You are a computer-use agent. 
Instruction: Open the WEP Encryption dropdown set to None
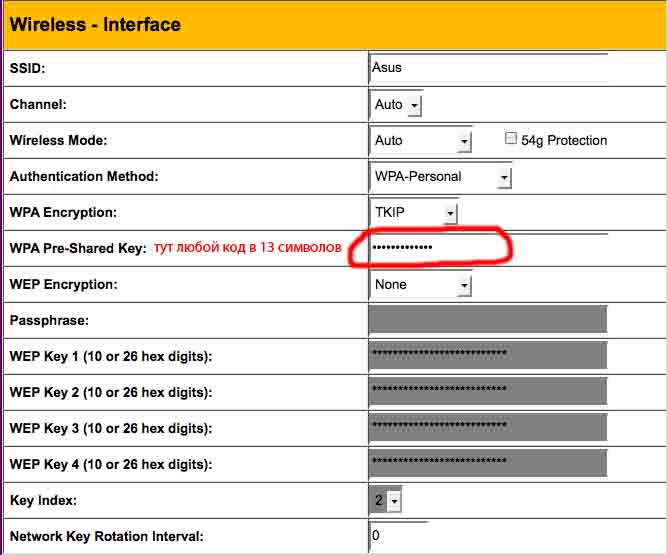click(x=421, y=285)
